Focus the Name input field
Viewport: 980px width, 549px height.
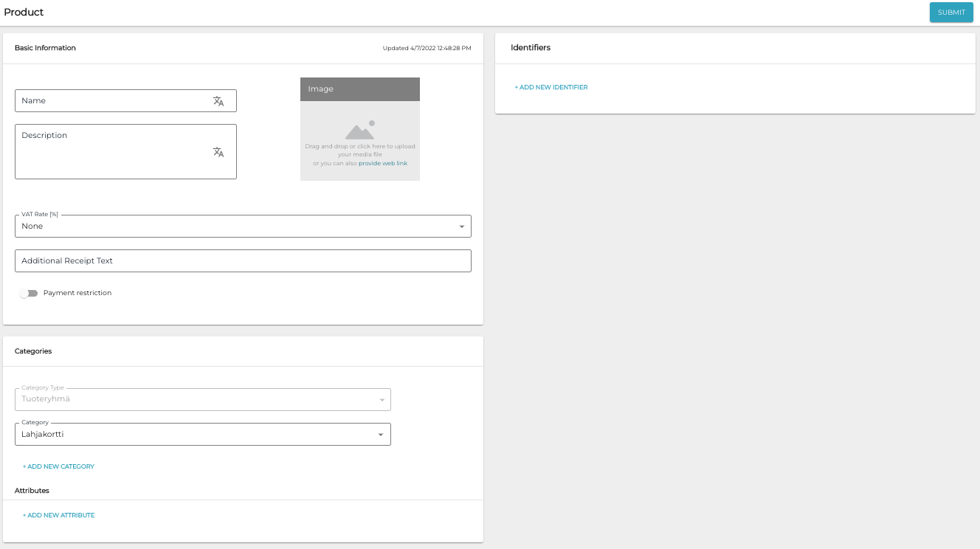tap(111, 101)
